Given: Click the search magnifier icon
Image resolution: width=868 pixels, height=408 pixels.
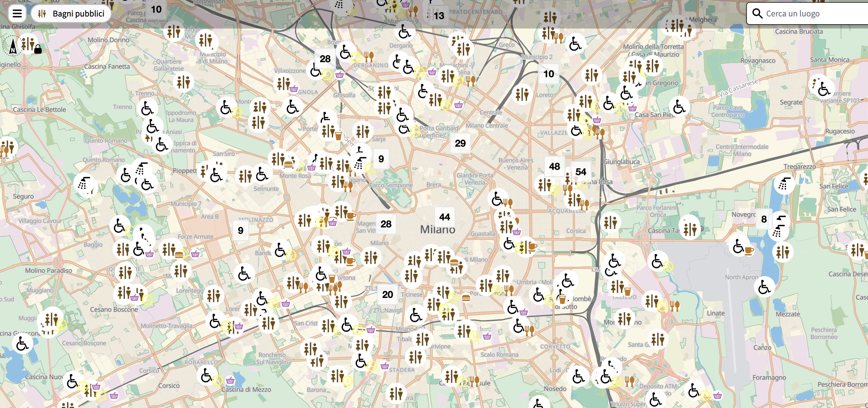Looking at the screenshot, I should pyautogui.click(x=757, y=14).
